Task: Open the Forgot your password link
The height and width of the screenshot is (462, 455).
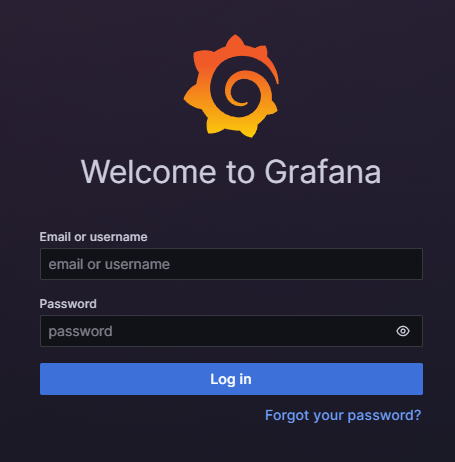Action: tap(343, 415)
